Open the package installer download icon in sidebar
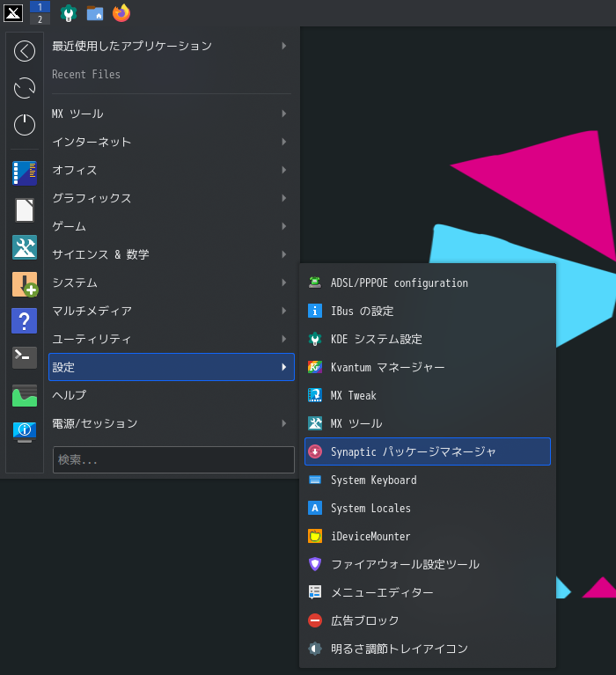Viewport: 616px width, 675px height. [25, 284]
